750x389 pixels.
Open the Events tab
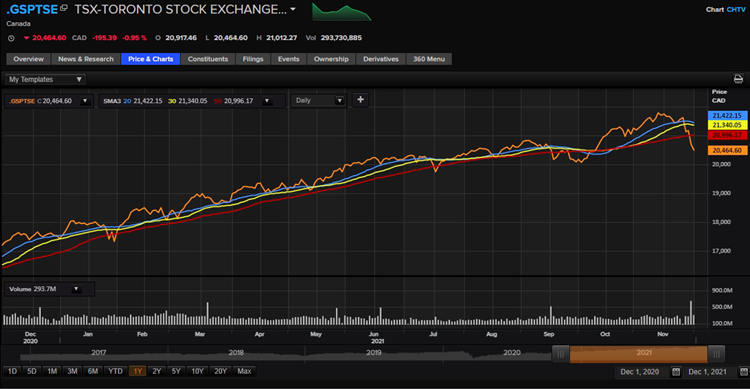tap(288, 59)
